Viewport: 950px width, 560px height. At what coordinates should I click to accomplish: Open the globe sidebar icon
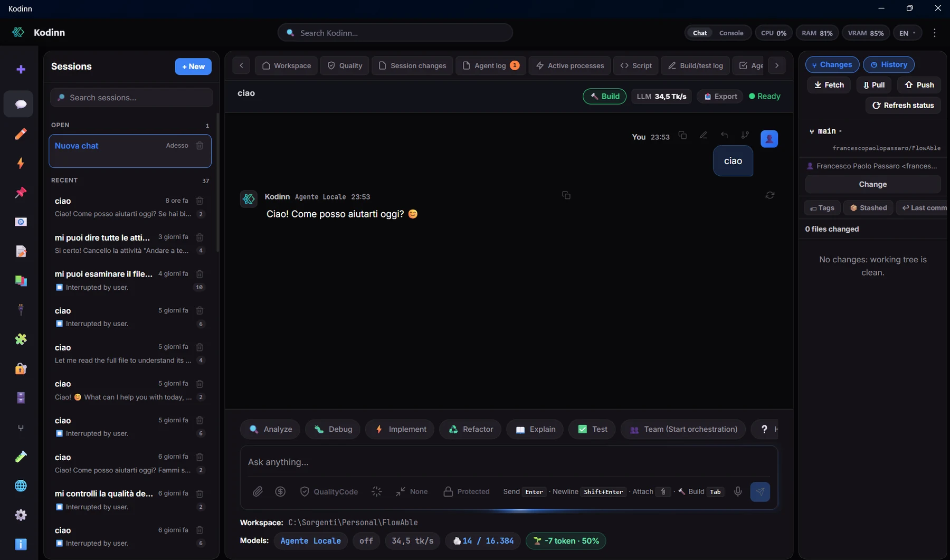click(21, 486)
